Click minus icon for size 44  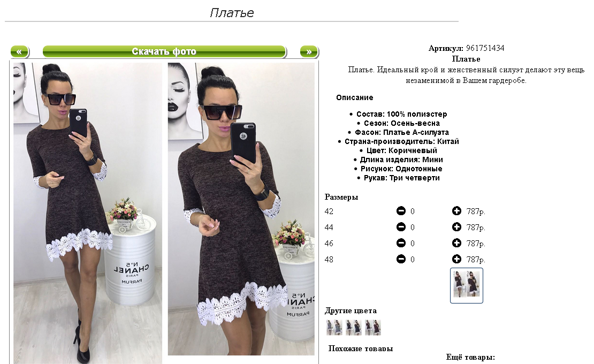pyautogui.click(x=401, y=227)
